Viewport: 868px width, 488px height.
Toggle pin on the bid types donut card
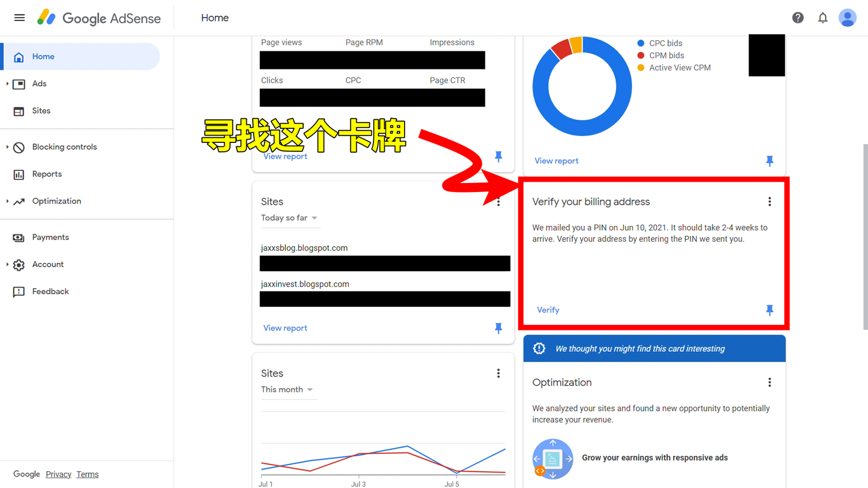[769, 161]
